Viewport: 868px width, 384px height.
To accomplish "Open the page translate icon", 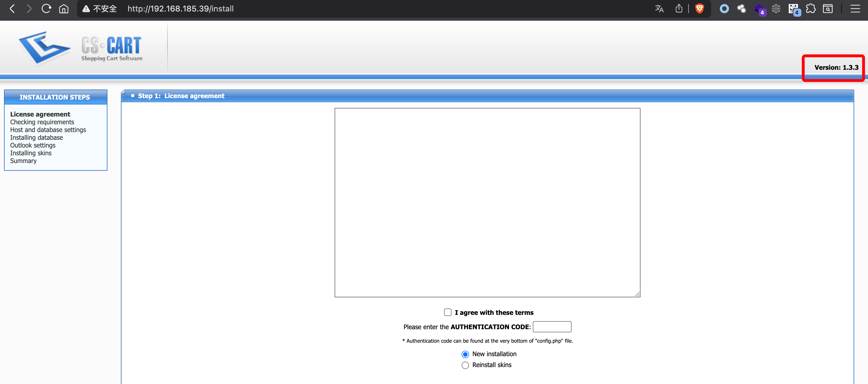I will [x=659, y=9].
